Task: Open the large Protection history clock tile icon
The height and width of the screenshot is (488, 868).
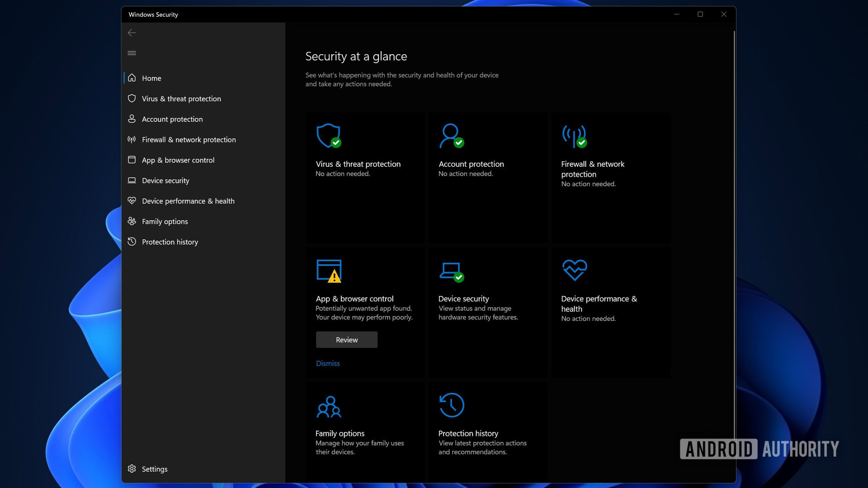Action: pos(451,405)
